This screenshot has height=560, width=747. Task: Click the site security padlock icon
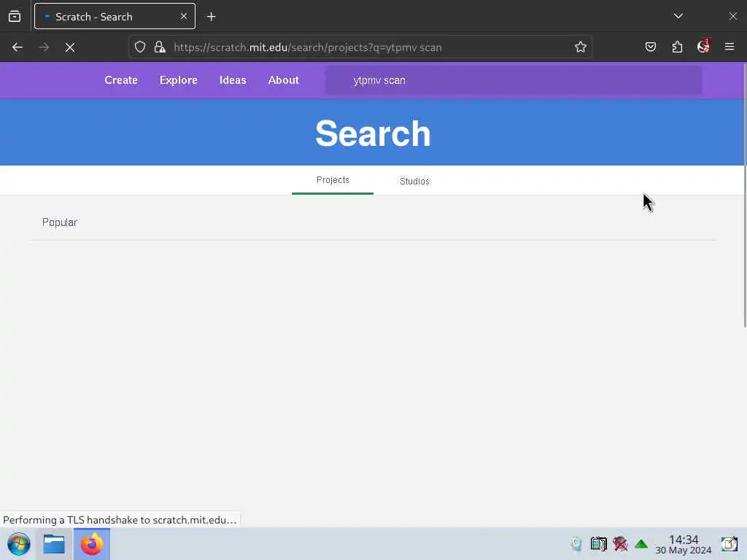(x=160, y=47)
